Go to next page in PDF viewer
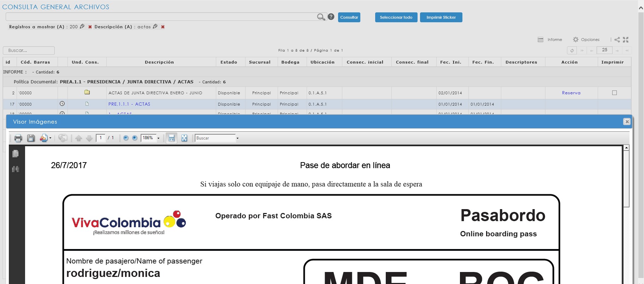This screenshot has height=284, width=644. click(89, 138)
